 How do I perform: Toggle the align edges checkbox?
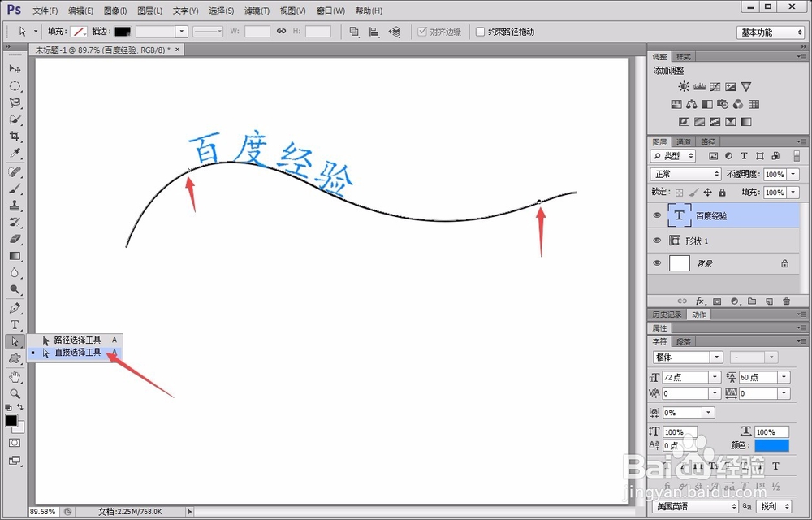(422, 32)
